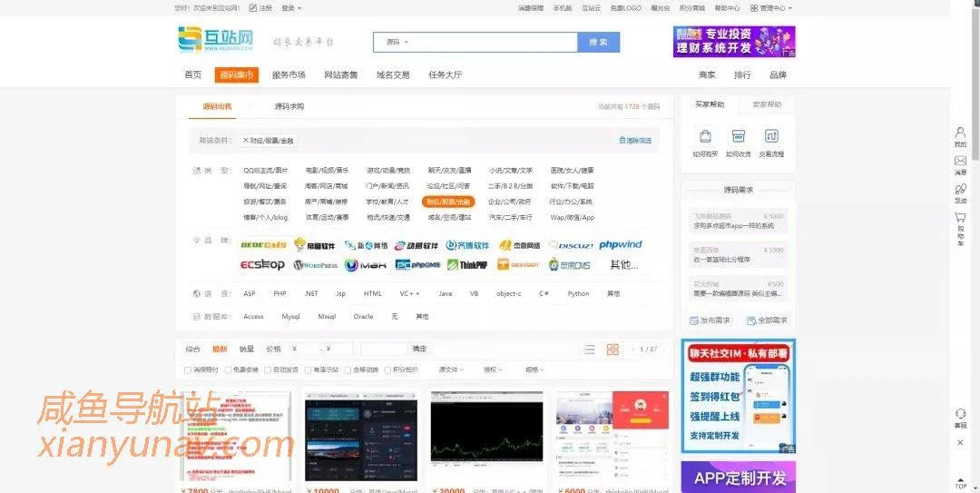Click the 确定 price confirm button
This screenshot has width=980, height=493.
418,350
